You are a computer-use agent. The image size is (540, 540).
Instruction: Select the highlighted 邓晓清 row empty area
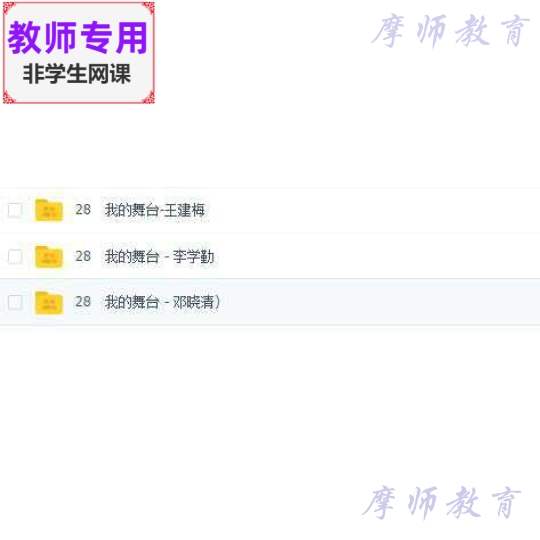tap(379, 302)
